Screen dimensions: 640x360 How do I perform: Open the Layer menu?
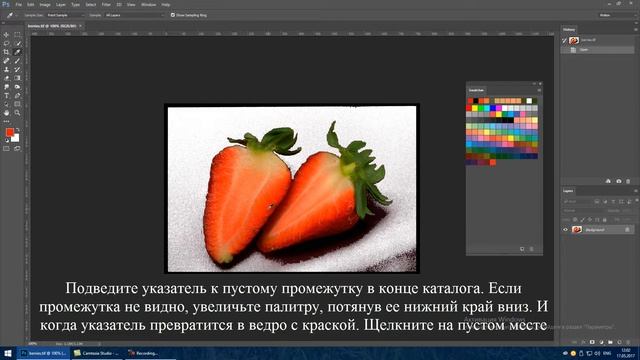tap(61, 4)
